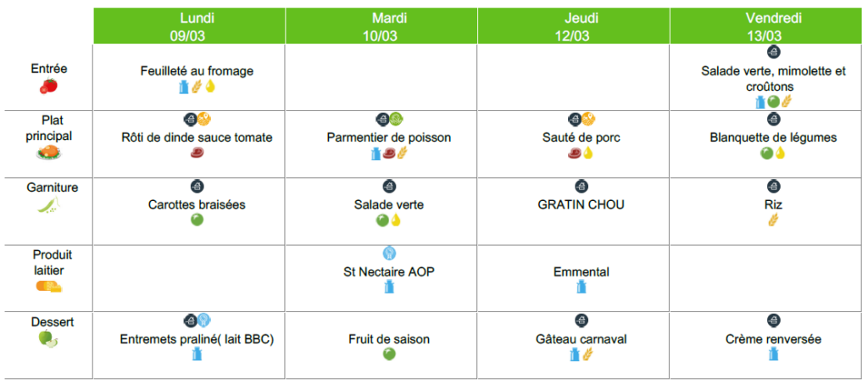Click the dark label icon above GRATIN CHOU

581,186
